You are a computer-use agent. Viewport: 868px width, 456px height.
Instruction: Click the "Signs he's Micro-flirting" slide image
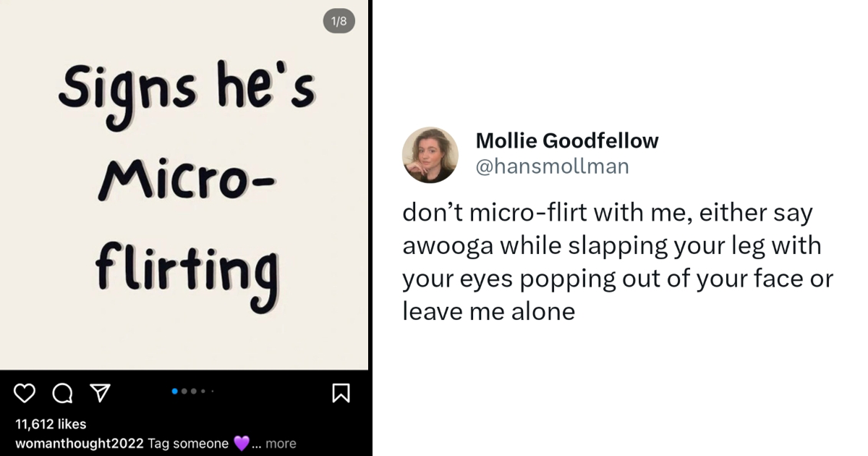[x=185, y=188]
